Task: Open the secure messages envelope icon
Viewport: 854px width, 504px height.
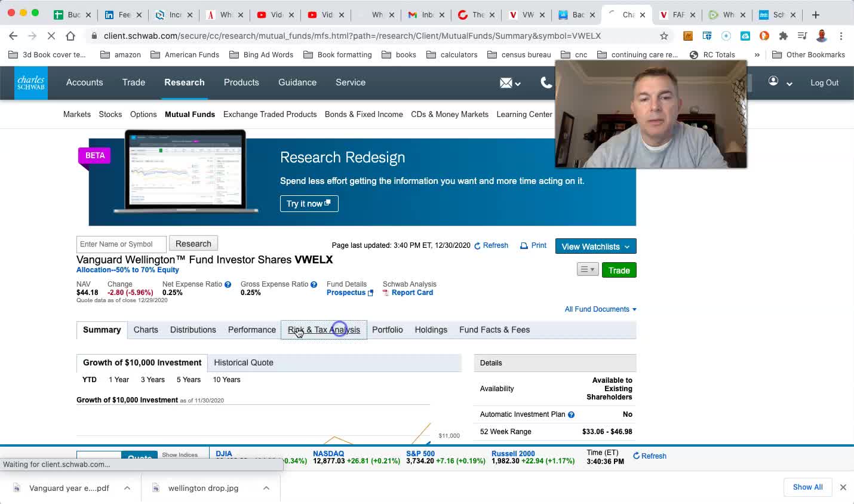Action: click(506, 83)
